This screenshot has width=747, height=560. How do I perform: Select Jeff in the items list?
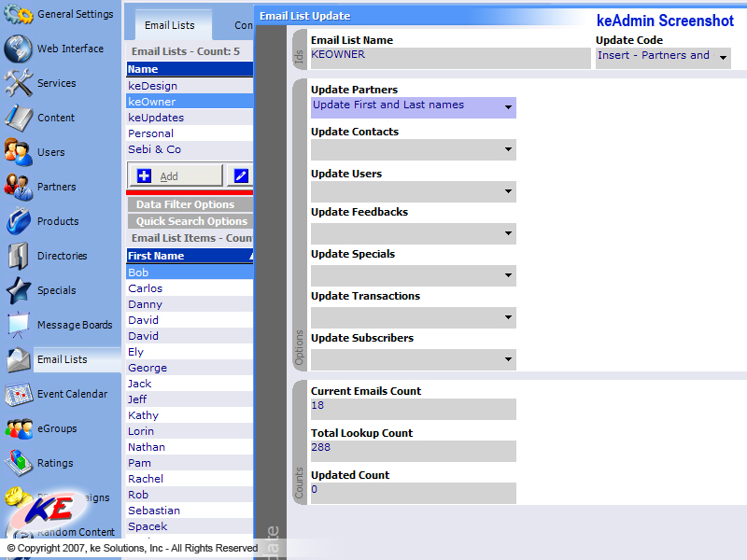click(190, 399)
